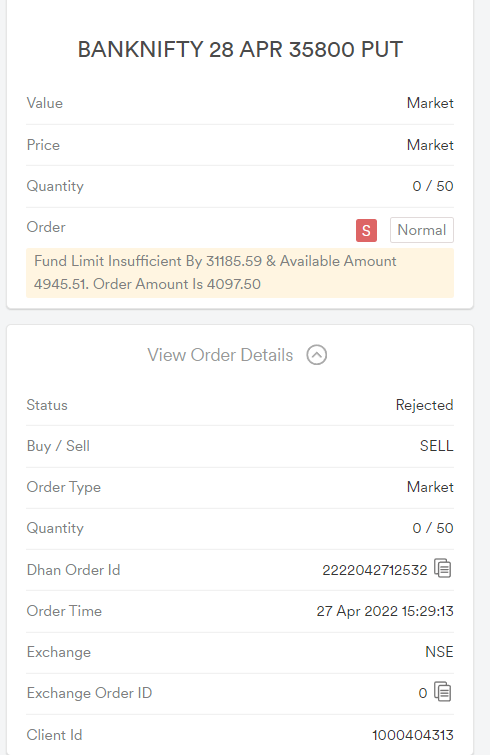Copy the Exchange Order ID value

point(443,692)
